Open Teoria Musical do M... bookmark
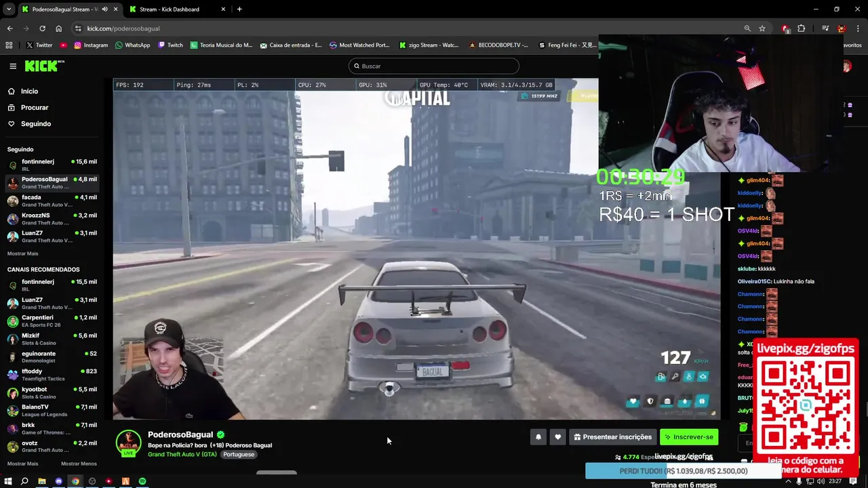This screenshot has height=488, width=868. (221, 45)
